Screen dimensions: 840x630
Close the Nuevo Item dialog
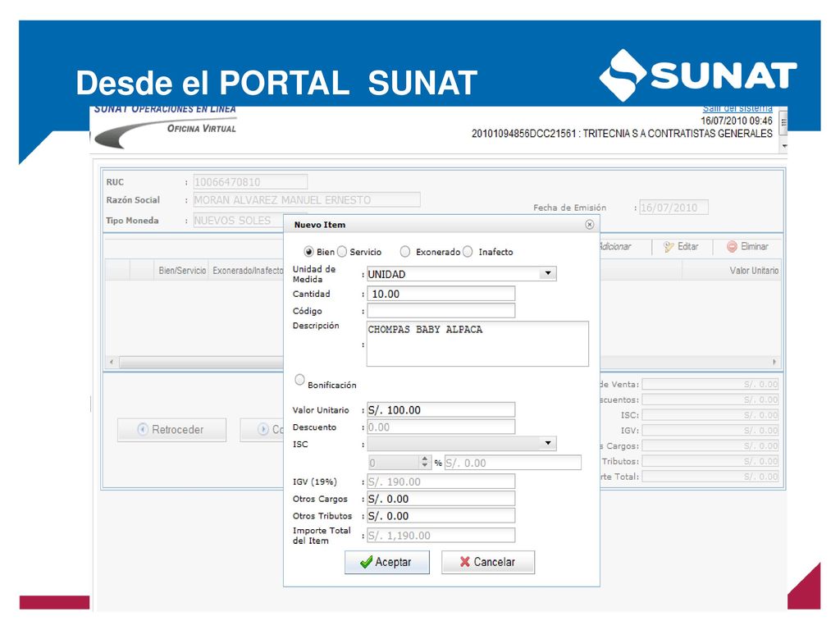[x=589, y=225]
